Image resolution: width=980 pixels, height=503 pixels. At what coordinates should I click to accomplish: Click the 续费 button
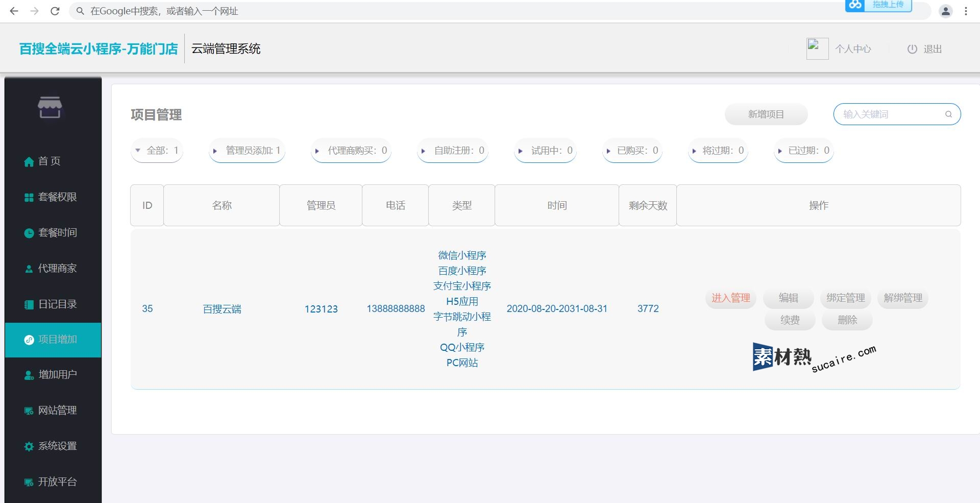click(790, 320)
